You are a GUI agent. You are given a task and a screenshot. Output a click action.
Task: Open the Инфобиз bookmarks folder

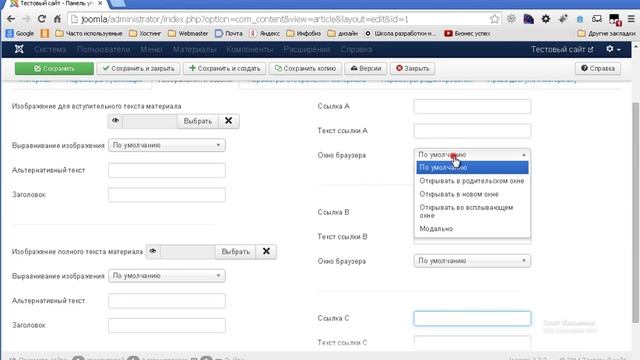tap(303, 33)
